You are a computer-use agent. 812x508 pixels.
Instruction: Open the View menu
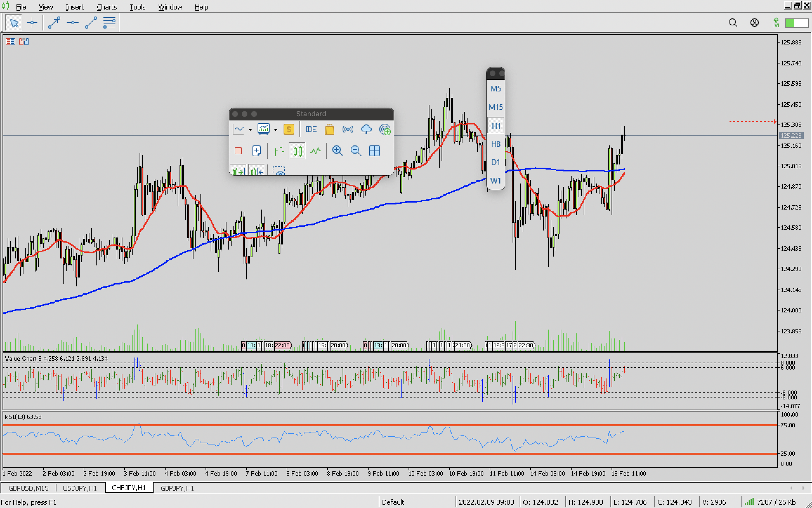[x=46, y=7]
